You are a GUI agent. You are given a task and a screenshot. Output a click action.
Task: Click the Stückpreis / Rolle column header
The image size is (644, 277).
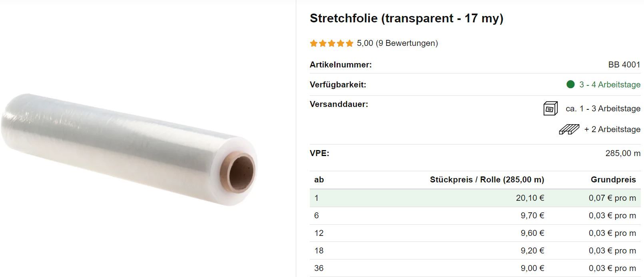click(487, 180)
